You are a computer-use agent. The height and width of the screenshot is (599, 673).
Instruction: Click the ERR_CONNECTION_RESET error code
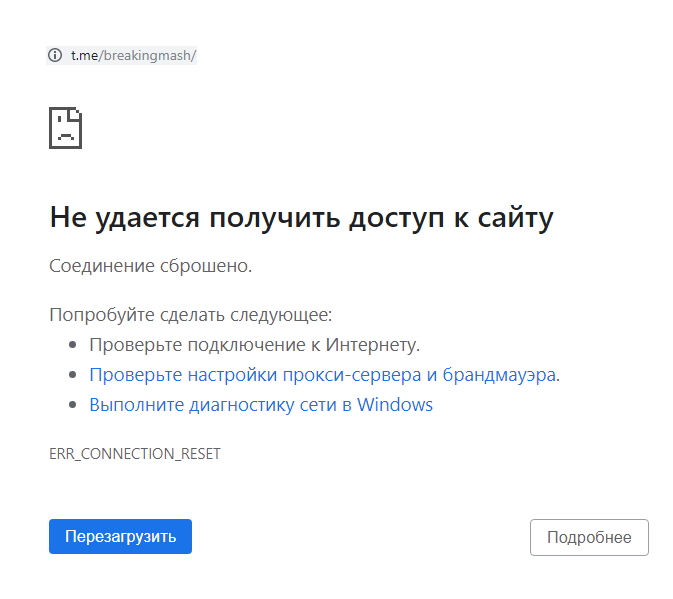tap(135, 454)
